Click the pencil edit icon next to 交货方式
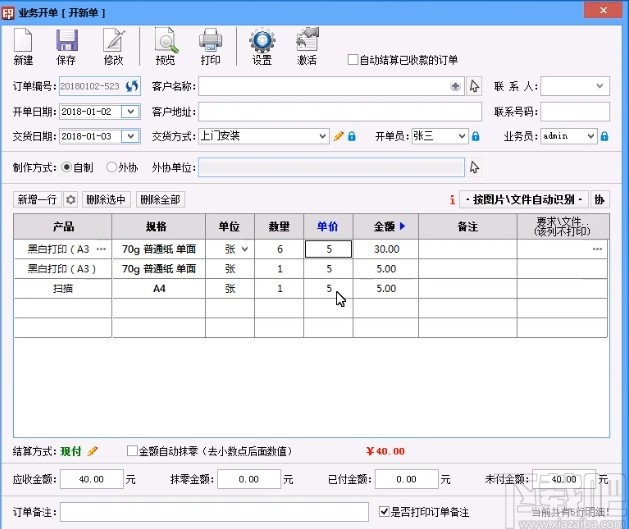 tap(338, 136)
